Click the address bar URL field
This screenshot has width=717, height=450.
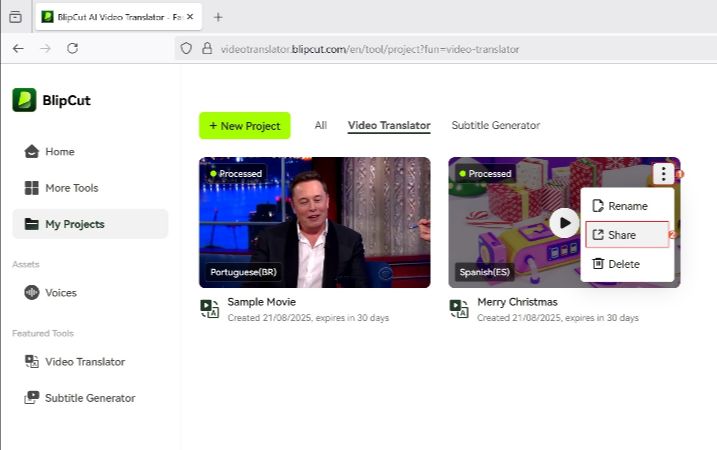440,48
